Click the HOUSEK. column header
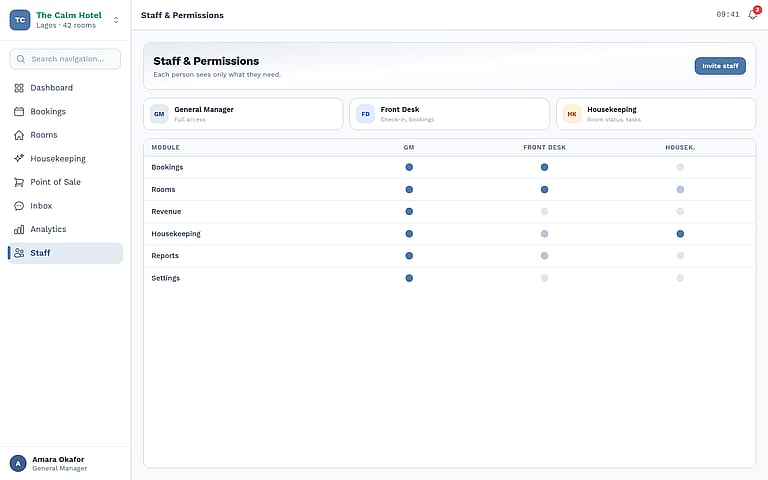The width and height of the screenshot is (768, 480). tap(680, 147)
